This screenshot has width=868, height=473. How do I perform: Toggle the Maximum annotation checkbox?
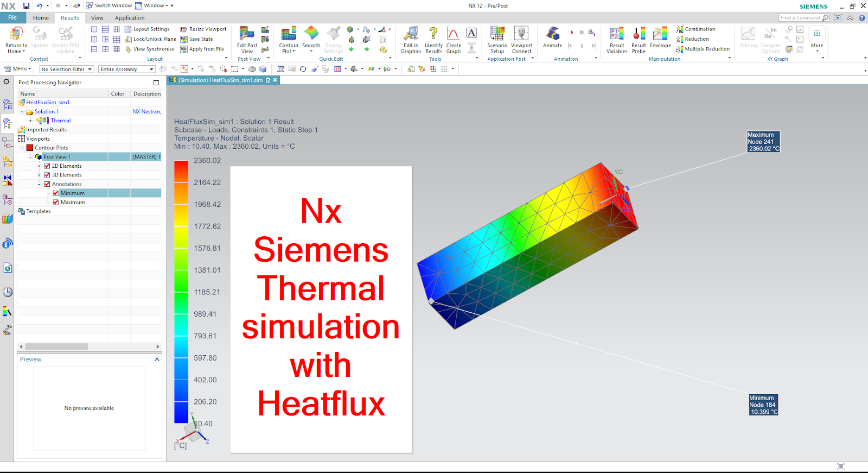point(56,202)
